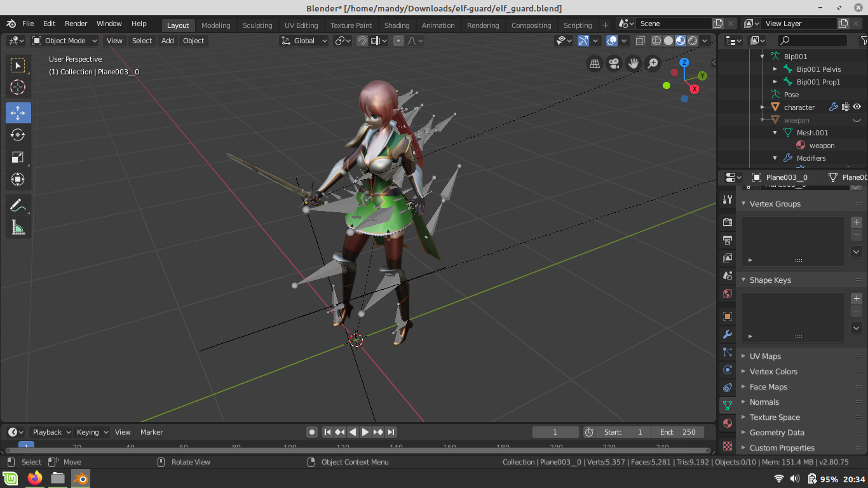Choose the Annotate pencil tool
The width and height of the screenshot is (868, 488).
click(x=18, y=205)
